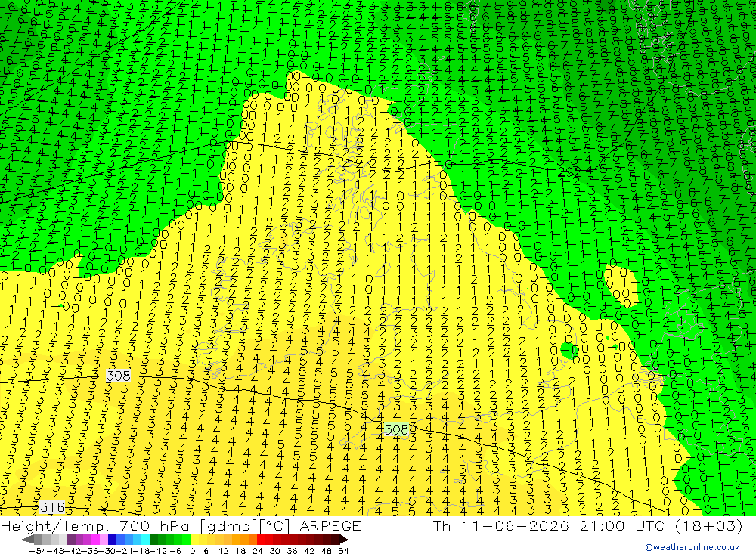Click the 292 height contour label
The width and height of the screenshot is (756, 554).
pos(569,172)
